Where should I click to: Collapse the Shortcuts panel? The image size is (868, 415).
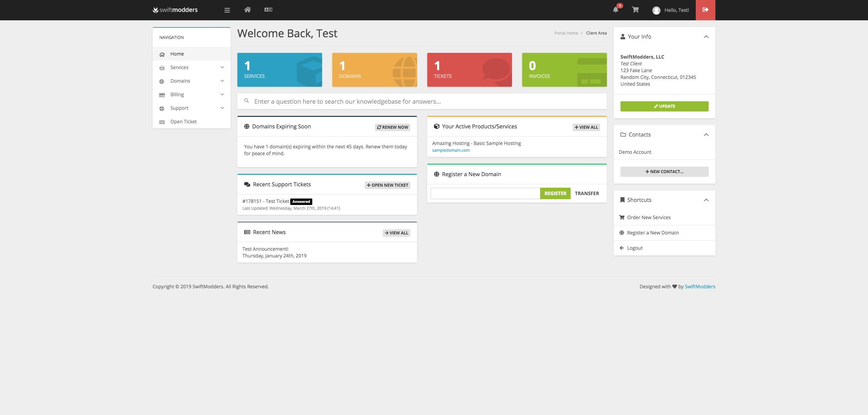[706, 200]
